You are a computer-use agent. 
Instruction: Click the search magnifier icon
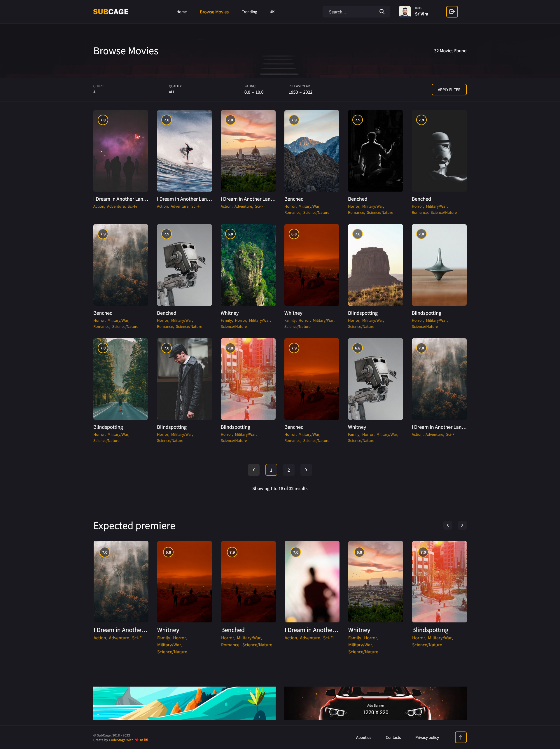[381, 12]
